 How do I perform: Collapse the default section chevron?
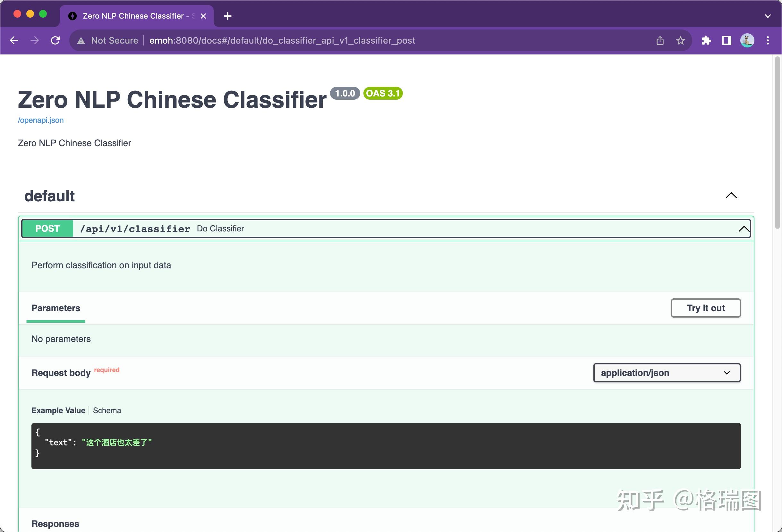pyautogui.click(x=731, y=195)
